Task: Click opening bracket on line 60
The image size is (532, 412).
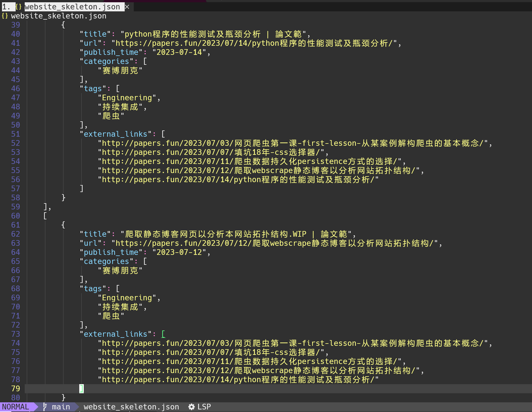Action: 45,216
